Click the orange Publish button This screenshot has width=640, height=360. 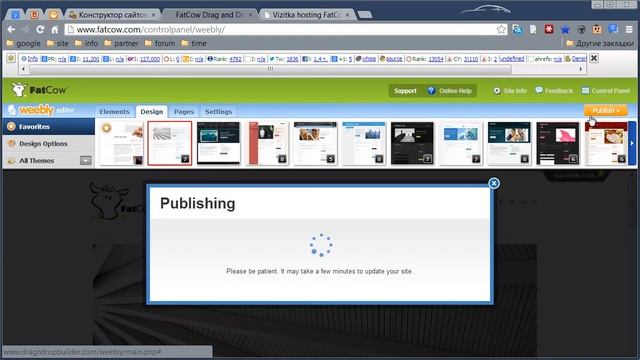606,111
